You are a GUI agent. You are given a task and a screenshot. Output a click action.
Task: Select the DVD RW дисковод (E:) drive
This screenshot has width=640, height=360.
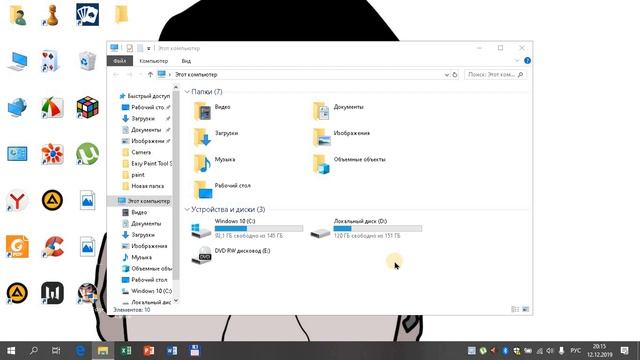tap(231, 256)
